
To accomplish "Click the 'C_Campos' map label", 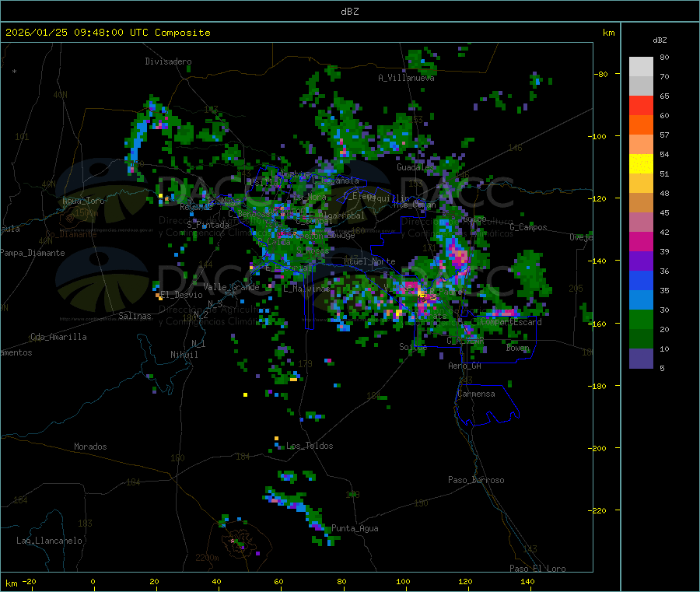I will [528, 227].
